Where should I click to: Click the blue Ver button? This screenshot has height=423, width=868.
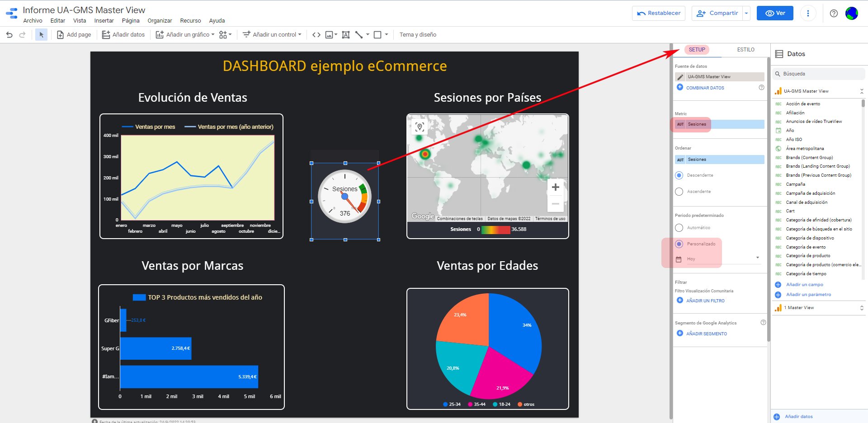(775, 13)
